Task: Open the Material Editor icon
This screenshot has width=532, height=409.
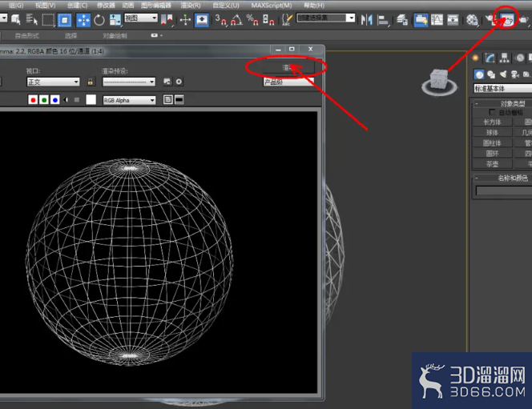Action: point(472,20)
